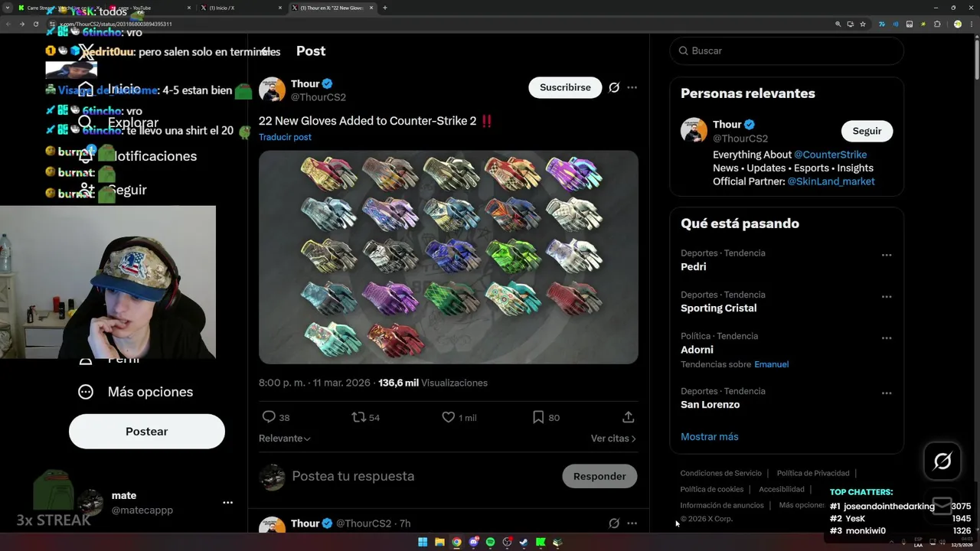The image size is (980, 551).
Task: Open options dots for Pedri trend
Action: click(887, 255)
